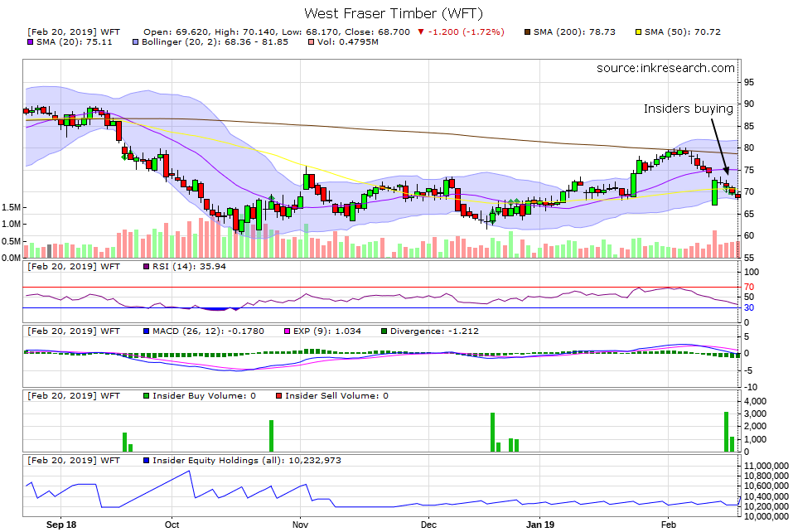Click the 1.5M volume axis label
The height and width of the screenshot is (532, 793).
coord(11,207)
